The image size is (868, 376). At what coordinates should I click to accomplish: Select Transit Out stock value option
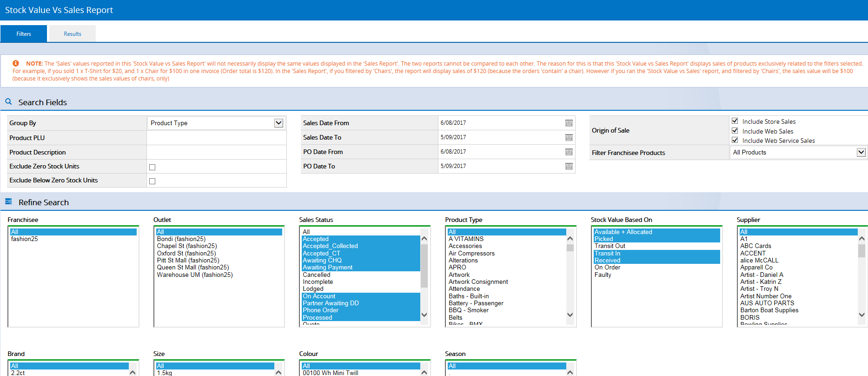[x=657, y=246]
